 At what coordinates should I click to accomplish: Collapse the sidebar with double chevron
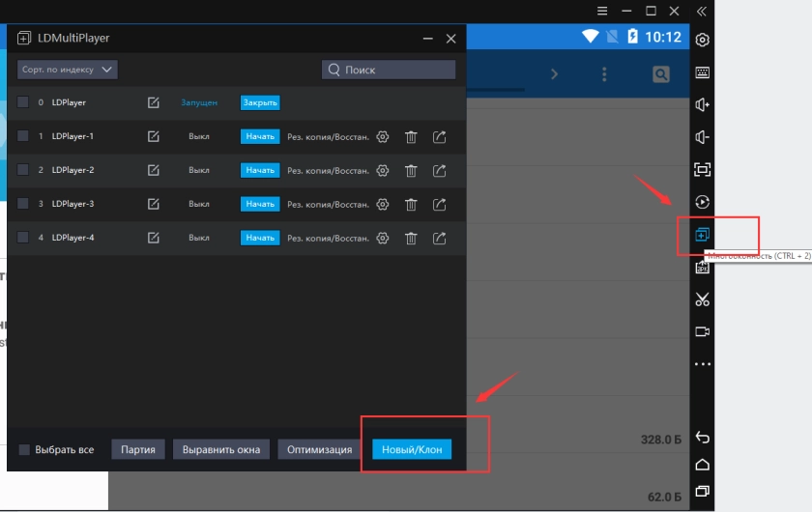702,12
